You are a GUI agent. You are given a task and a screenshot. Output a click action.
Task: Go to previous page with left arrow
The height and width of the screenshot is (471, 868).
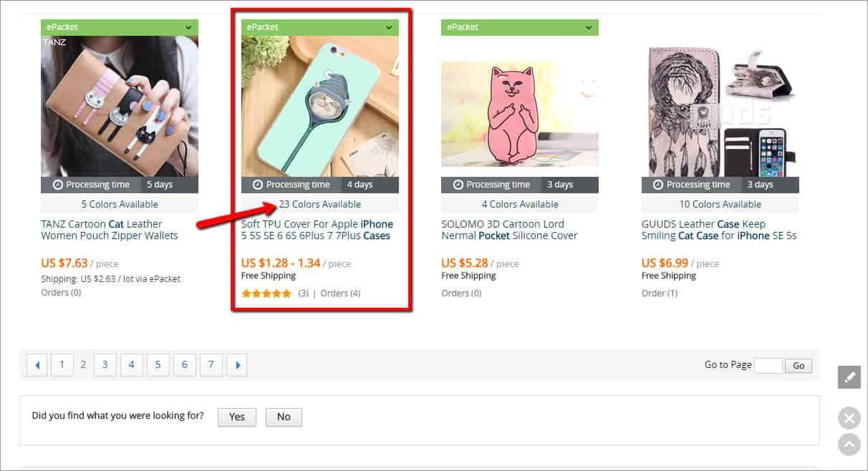pyautogui.click(x=37, y=365)
